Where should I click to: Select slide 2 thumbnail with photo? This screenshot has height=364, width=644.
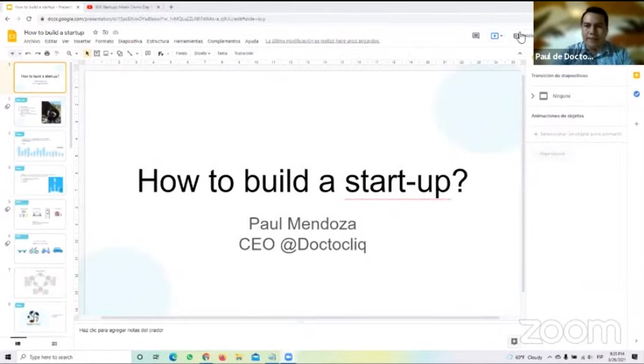tap(40, 111)
